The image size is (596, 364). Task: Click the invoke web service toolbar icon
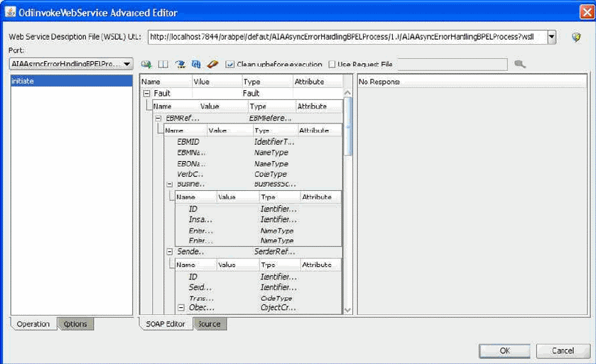pyautogui.click(x=146, y=65)
